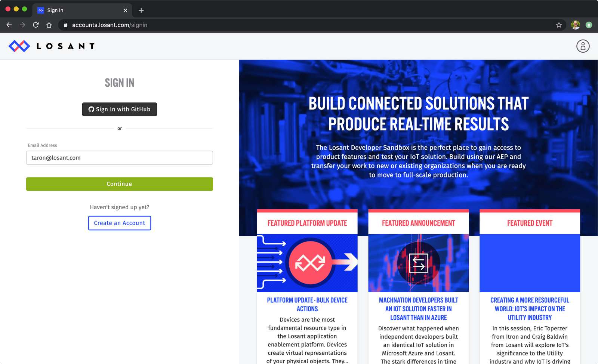598x364 pixels.
Task: Open a new browser tab with plus
Action: (141, 10)
